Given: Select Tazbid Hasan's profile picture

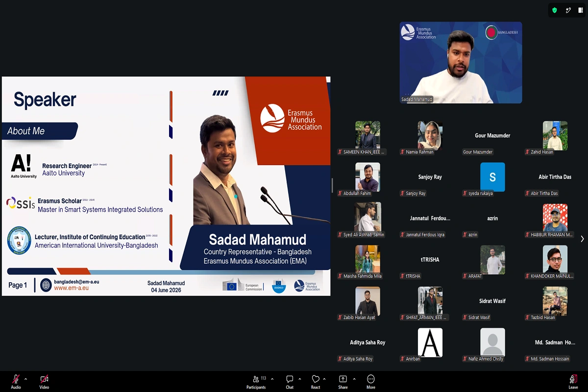Looking at the screenshot, I should (555, 301).
